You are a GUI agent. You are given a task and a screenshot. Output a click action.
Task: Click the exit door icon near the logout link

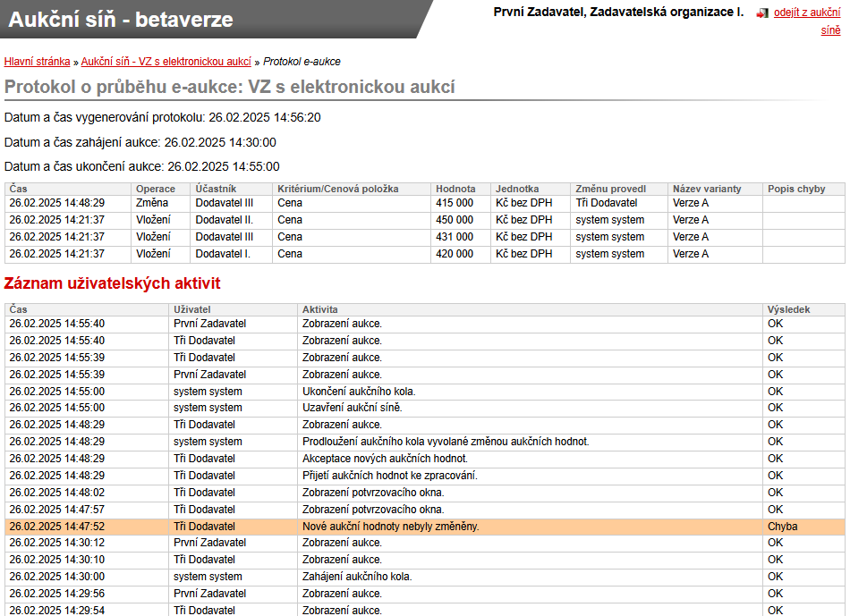[762, 13]
